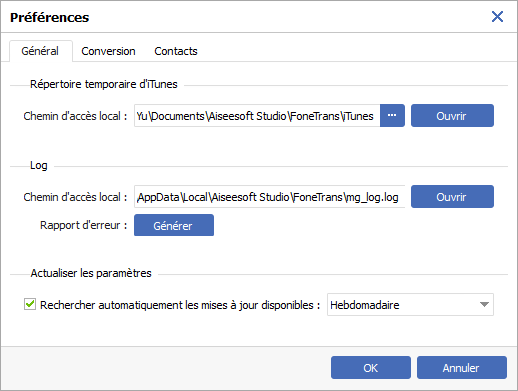Click the browse ellipsis button for iTunes path
The height and width of the screenshot is (391, 518).
392,115
